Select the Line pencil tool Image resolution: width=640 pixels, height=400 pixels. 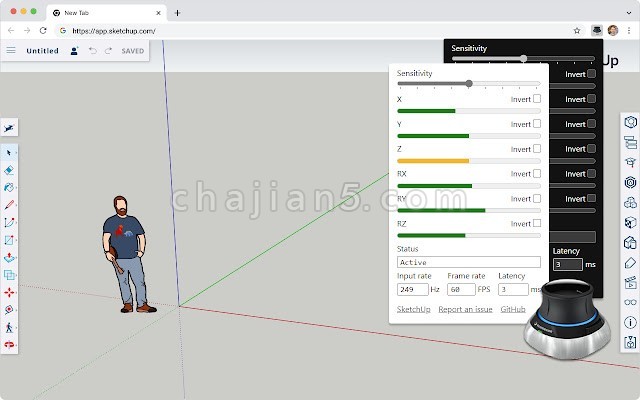click(9, 205)
